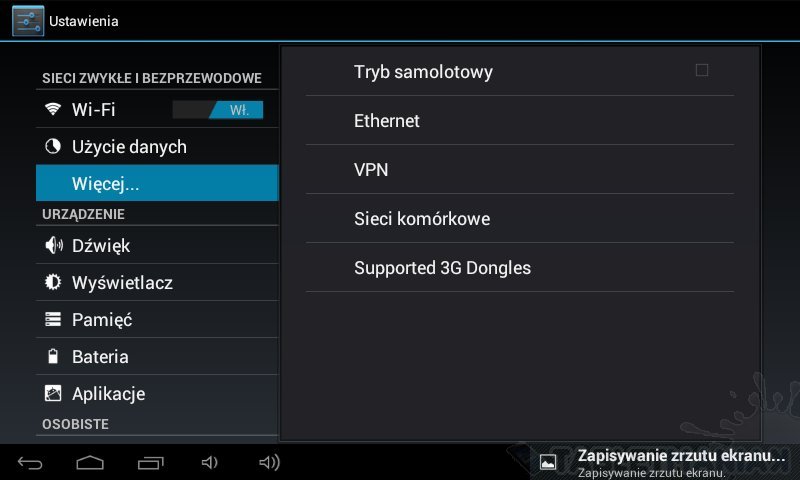Open the recent apps overview
The height and width of the screenshot is (480, 800).
pyautogui.click(x=151, y=463)
